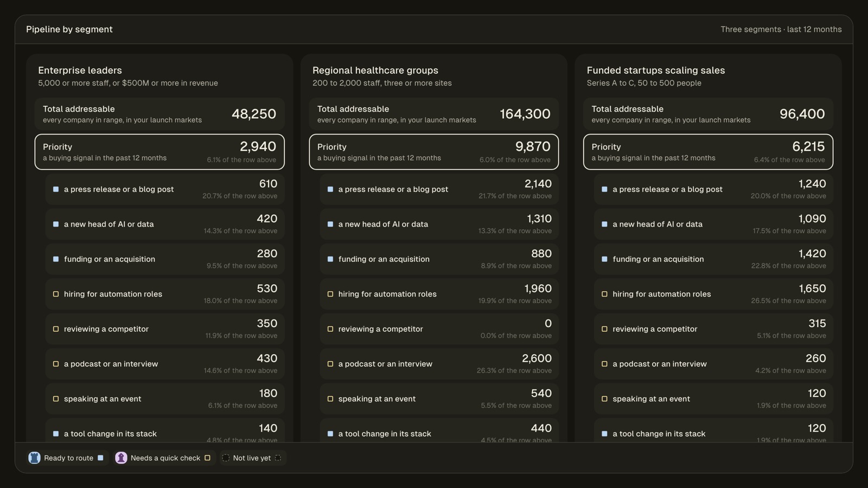The height and width of the screenshot is (488, 868).
Task: Click value 610 in Enterprise press release row
Action: (268, 184)
